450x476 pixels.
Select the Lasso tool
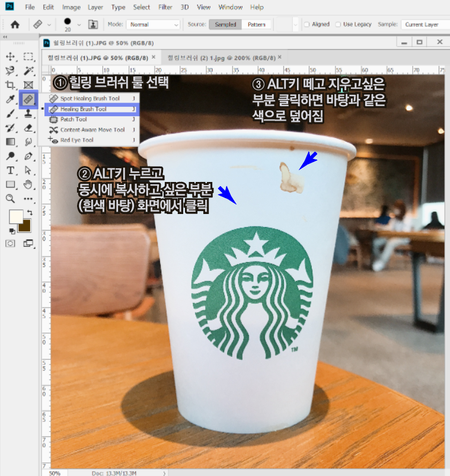coord(10,71)
